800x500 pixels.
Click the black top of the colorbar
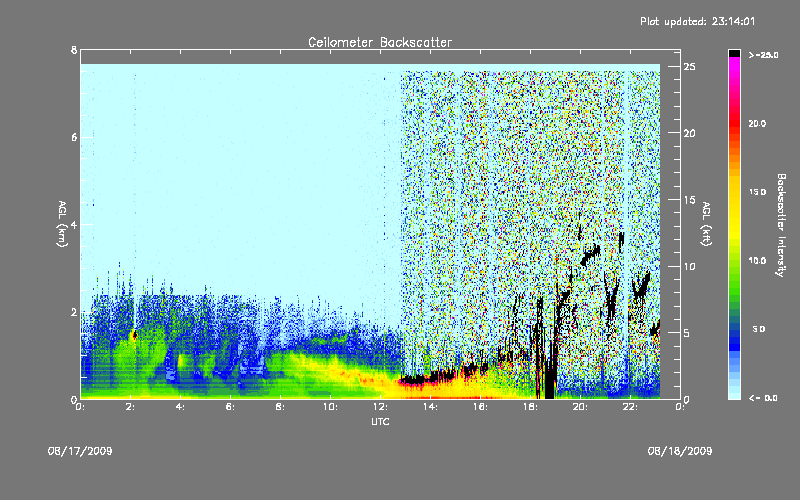734,53
